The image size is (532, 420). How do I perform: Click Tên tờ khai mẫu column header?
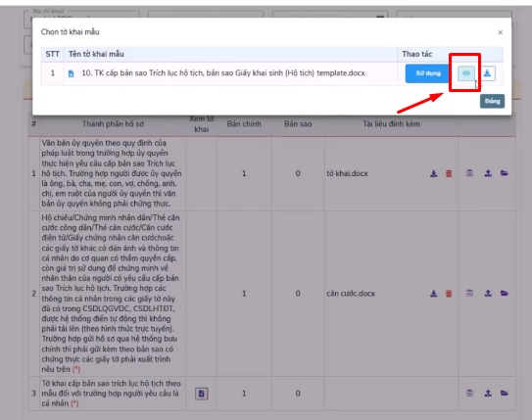(x=96, y=54)
